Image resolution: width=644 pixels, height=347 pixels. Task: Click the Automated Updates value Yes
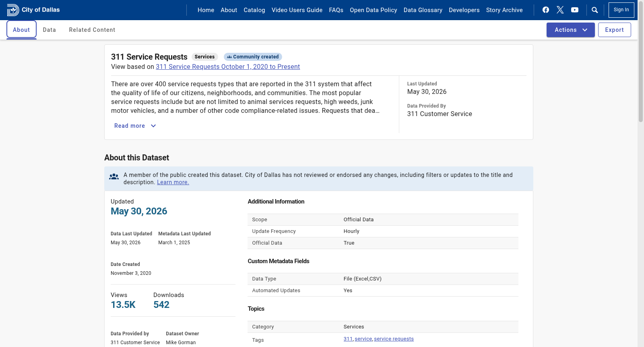point(348,291)
